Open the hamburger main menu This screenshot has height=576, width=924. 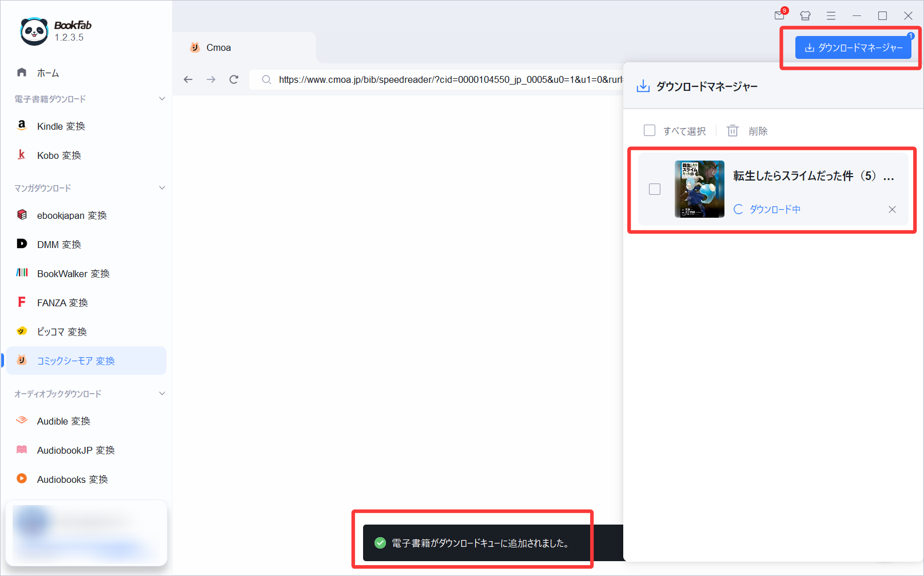pos(831,15)
